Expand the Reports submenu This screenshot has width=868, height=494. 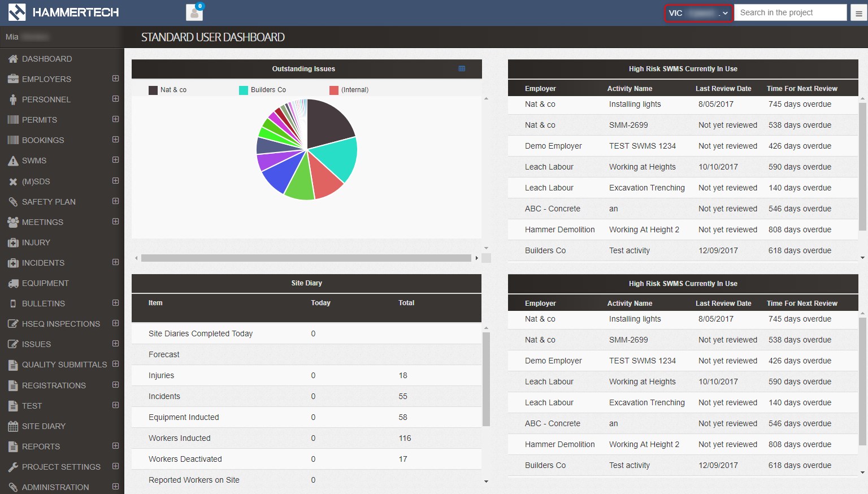[115, 446]
